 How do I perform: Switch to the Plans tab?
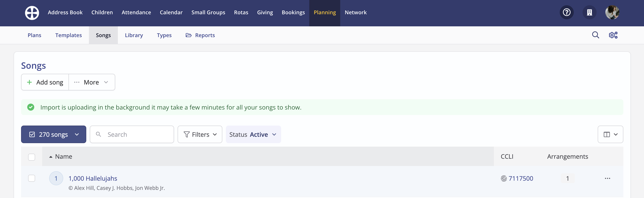click(34, 35)
